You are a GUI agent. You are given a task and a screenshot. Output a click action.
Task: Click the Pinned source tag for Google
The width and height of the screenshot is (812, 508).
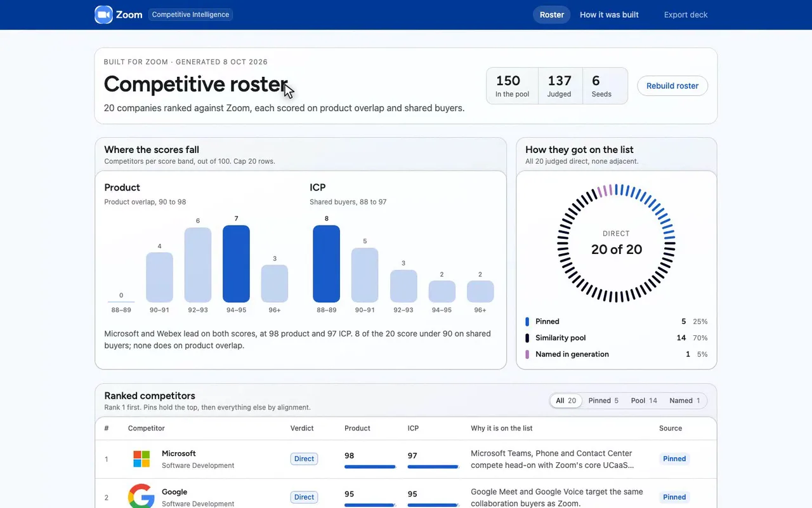(674, 497)
